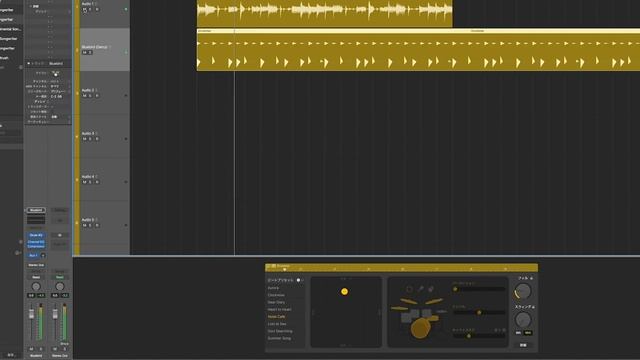Click the Stereo Out volume fader

[55, 314]
